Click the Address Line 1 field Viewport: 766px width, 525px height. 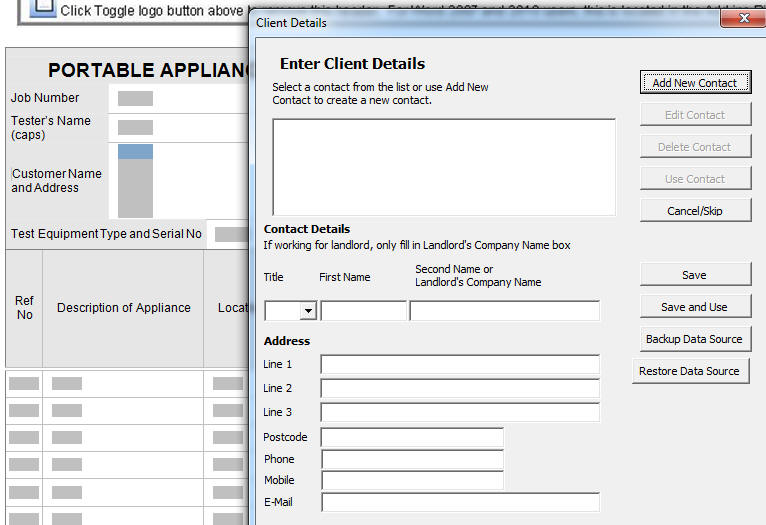460,364
